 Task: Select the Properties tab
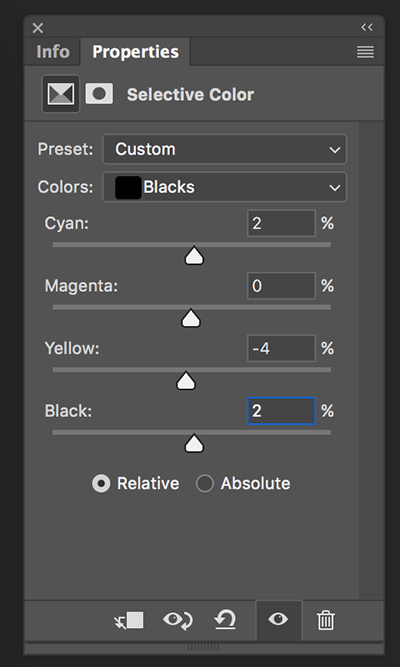[135, 52]
